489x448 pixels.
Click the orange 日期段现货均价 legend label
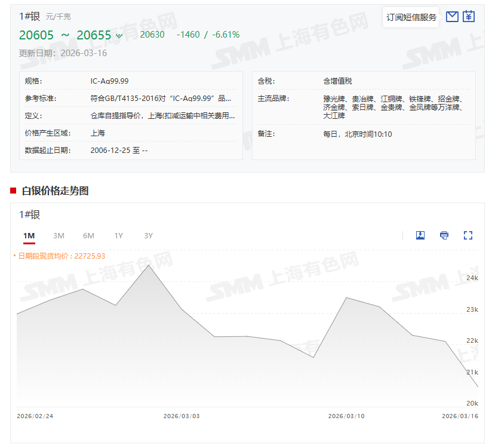61,256
